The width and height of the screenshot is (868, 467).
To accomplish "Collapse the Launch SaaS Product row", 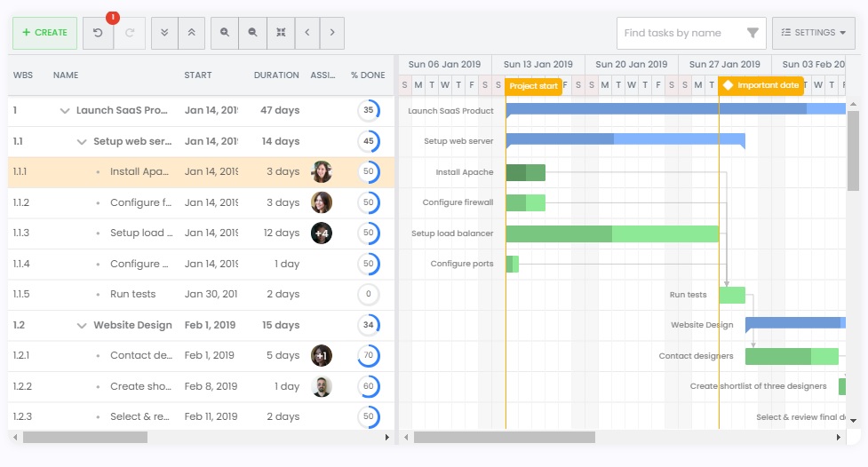I will pos(65,111).
